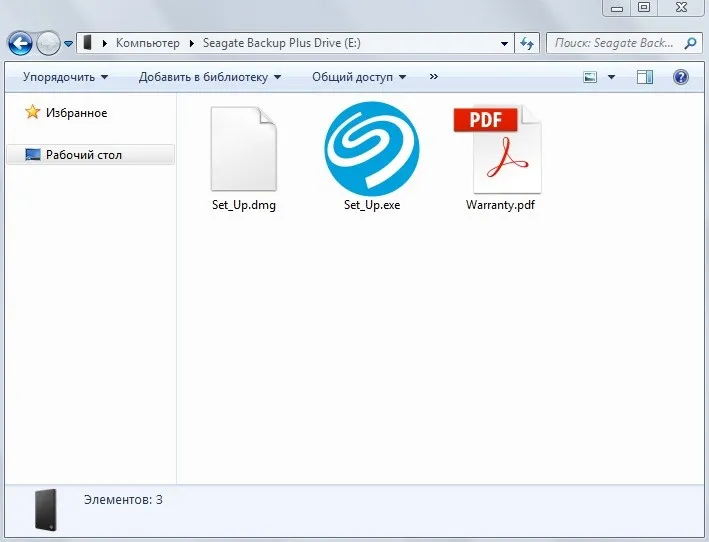Toggle the preview pane button

tap(645, 77)
